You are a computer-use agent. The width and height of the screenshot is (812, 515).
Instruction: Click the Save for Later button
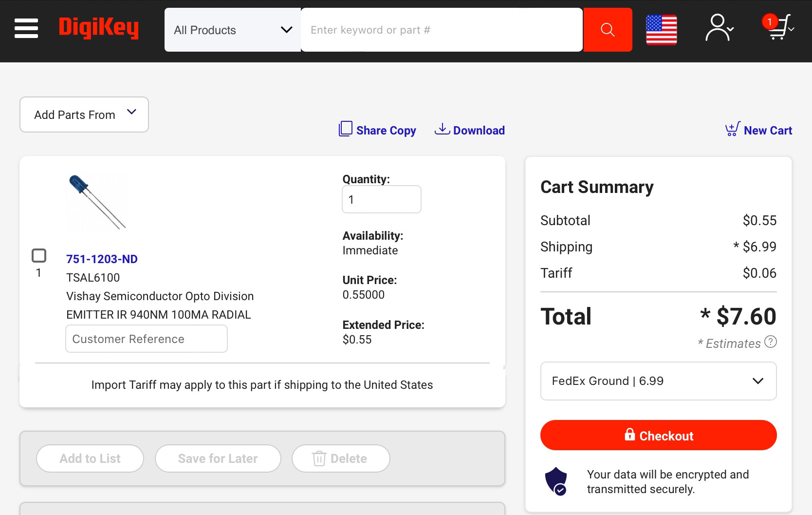tap(218, 458)
